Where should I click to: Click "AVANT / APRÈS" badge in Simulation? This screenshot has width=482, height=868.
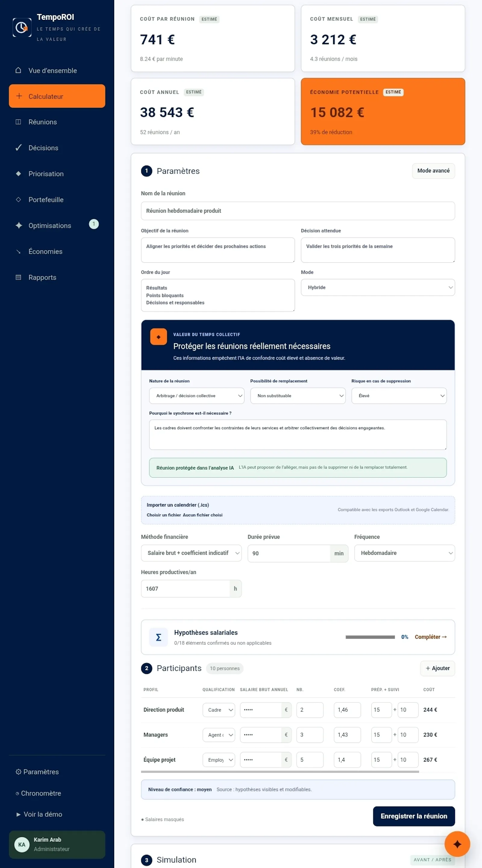[x=432, y=860]
